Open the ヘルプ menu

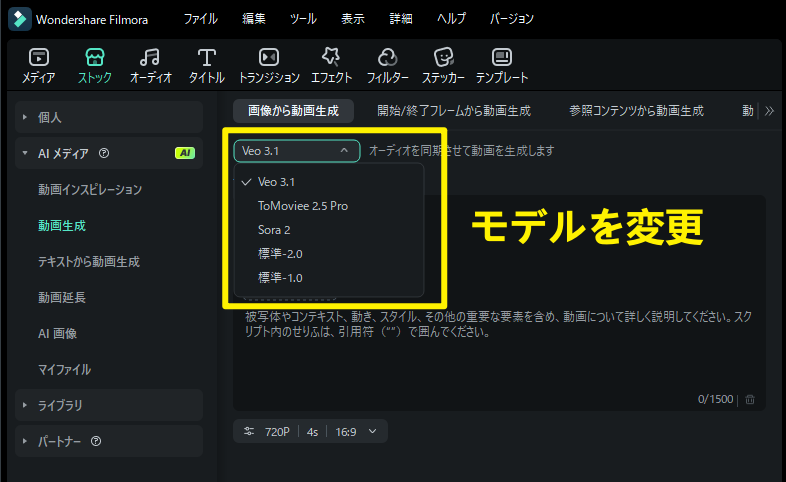point(451,19)
